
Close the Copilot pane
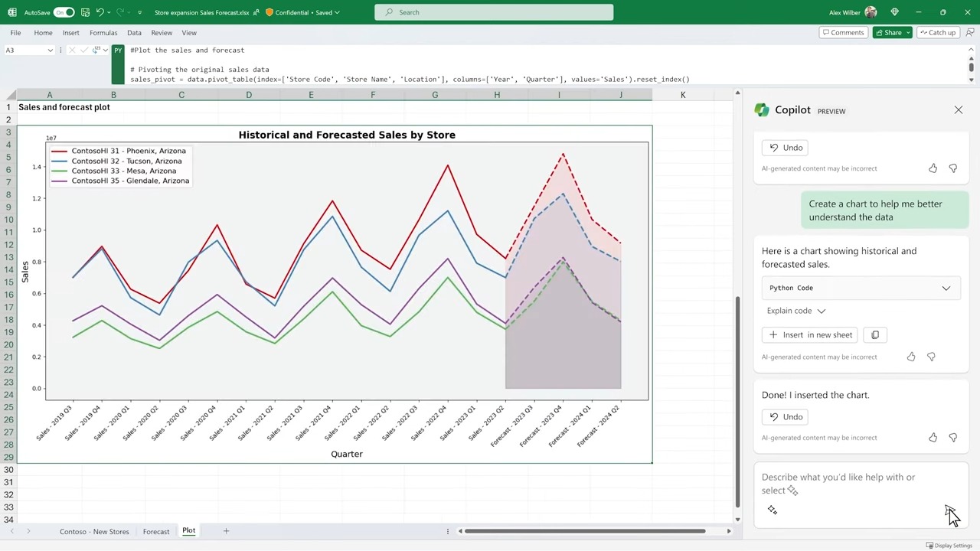tap(959, 110)
